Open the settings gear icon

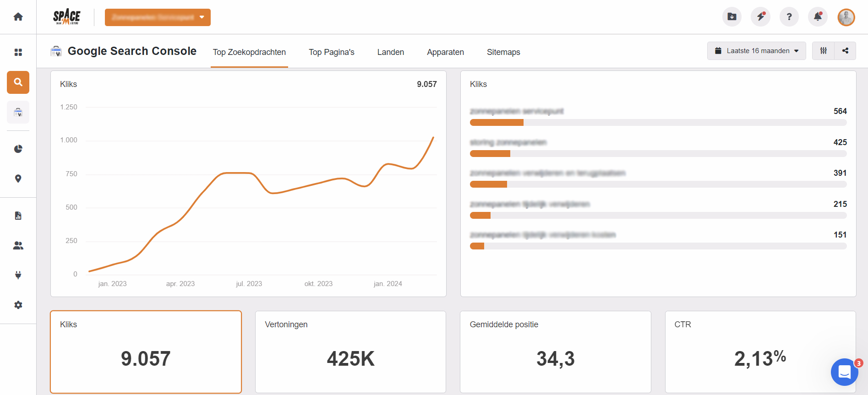pyautogui.click(x=18, y=305)
